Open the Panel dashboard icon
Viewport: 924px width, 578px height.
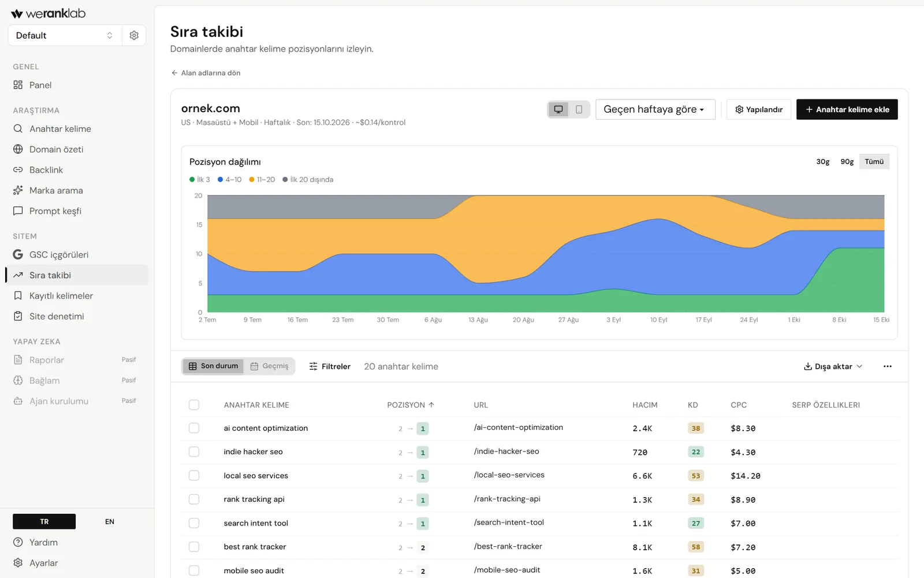coord(18,85)
